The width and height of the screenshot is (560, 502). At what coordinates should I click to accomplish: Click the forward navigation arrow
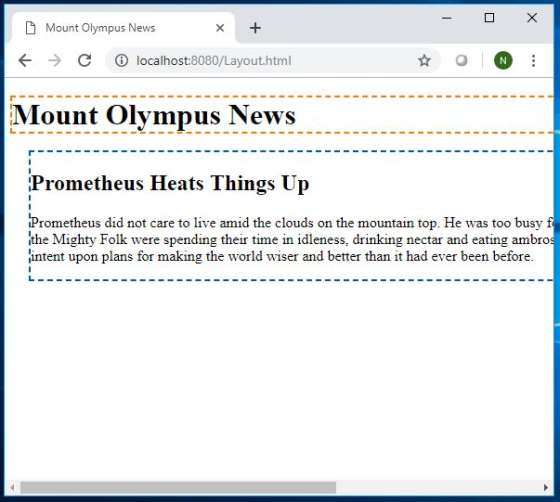pyautogui.click(x=54, y=60)
